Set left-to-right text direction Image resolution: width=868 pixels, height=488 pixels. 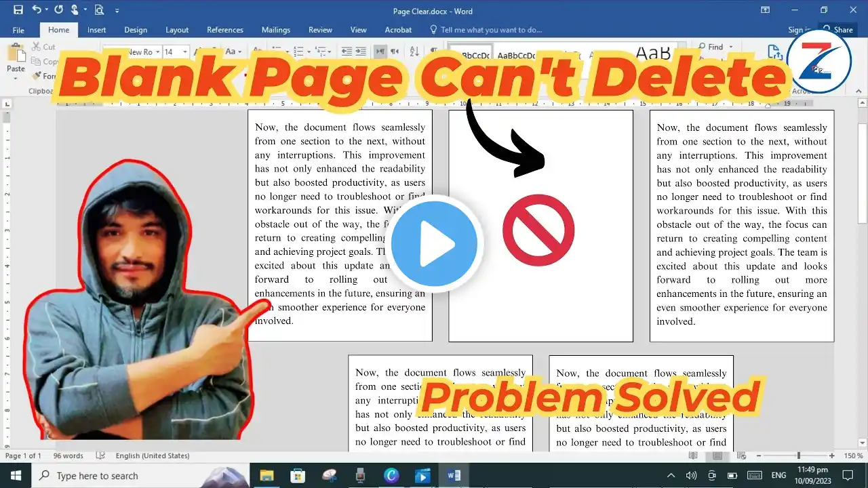[x=380, y=52]
